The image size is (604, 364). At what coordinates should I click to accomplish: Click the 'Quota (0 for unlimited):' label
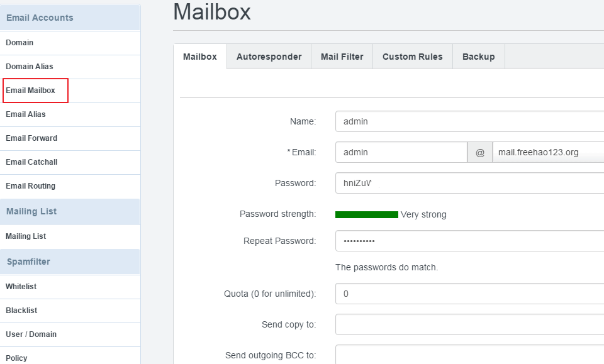tap(270, 294)
